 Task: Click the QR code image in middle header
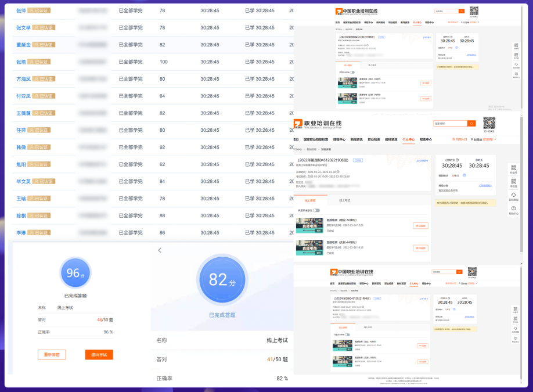489,123
